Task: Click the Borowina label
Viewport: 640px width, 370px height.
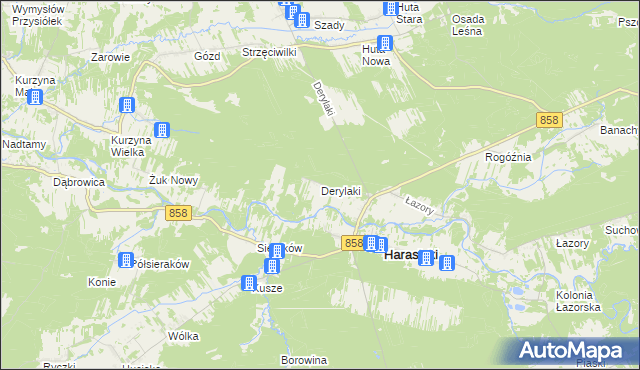Action: 304,360
